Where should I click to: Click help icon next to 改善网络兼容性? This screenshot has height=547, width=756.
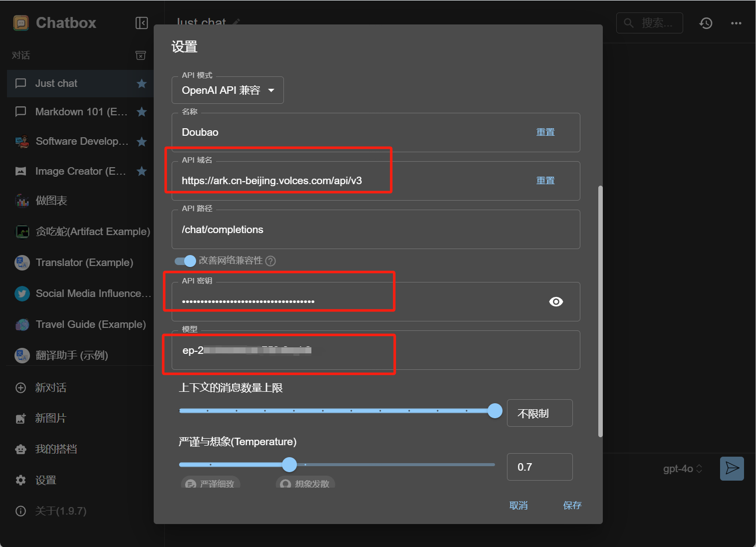270,261
